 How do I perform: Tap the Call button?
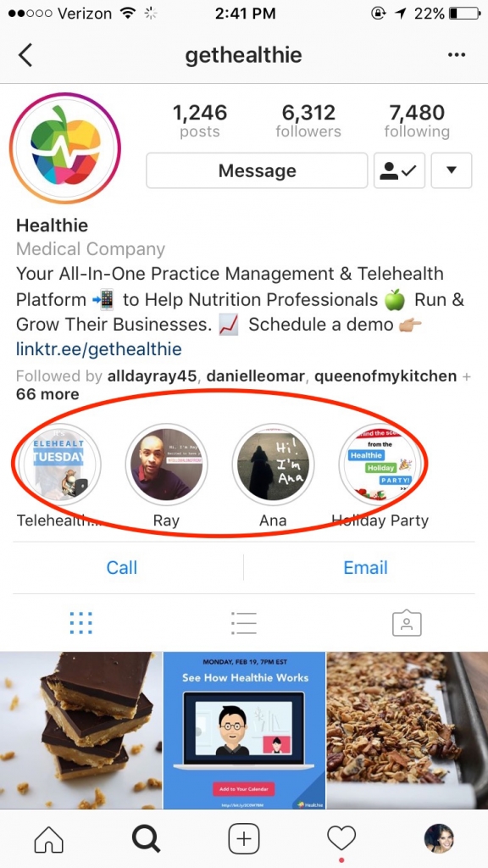tap(122, 567)
